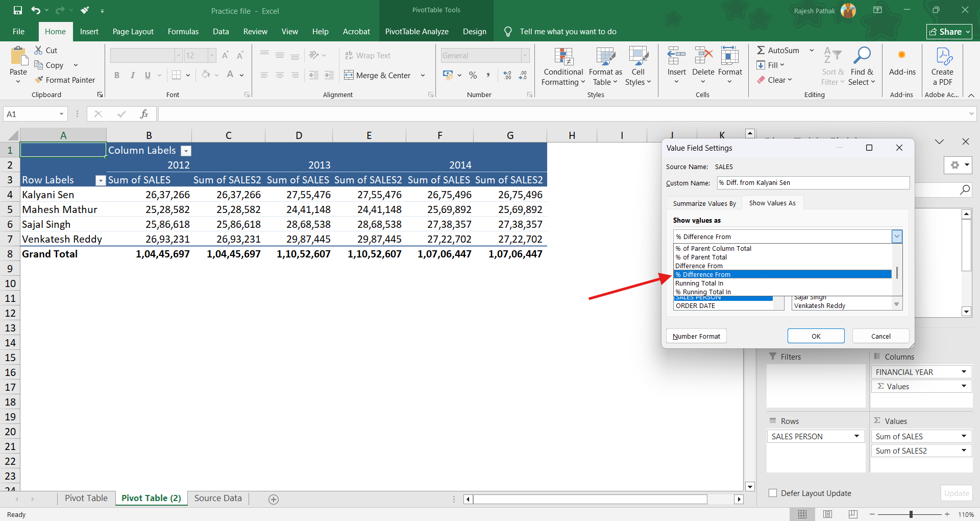Click the Custom Name text field
The width and height of the screenshot is (980, 521).
813,183
